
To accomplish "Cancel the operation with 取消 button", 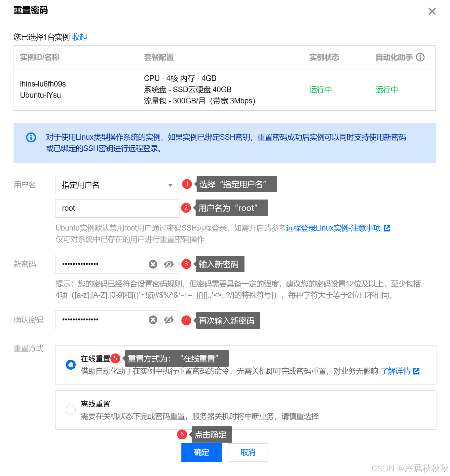I will (x=247, y=452).
